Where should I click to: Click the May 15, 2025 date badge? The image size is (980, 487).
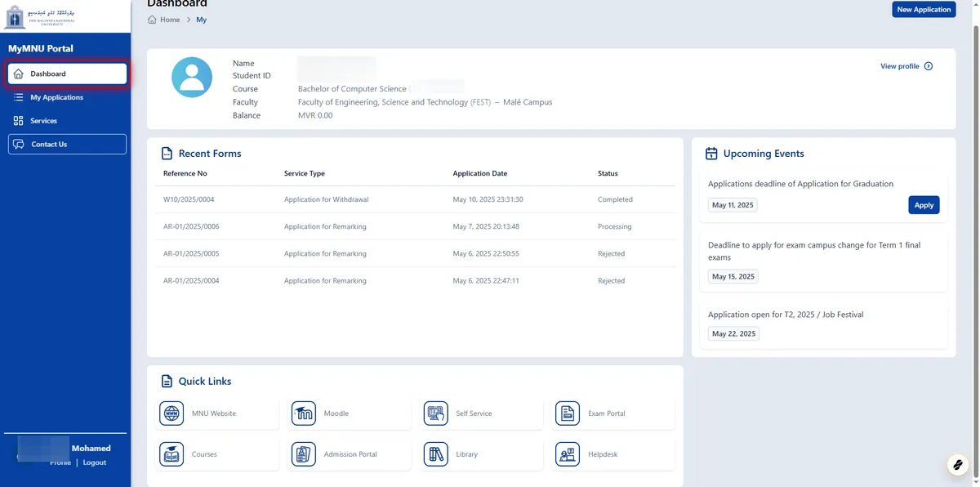(733, 276)
